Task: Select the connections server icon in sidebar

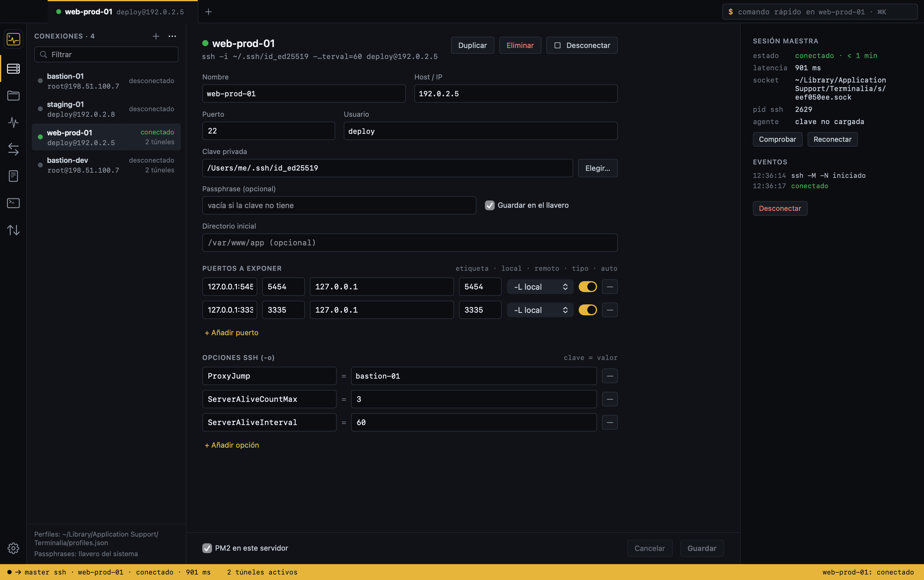Action: 13,69
